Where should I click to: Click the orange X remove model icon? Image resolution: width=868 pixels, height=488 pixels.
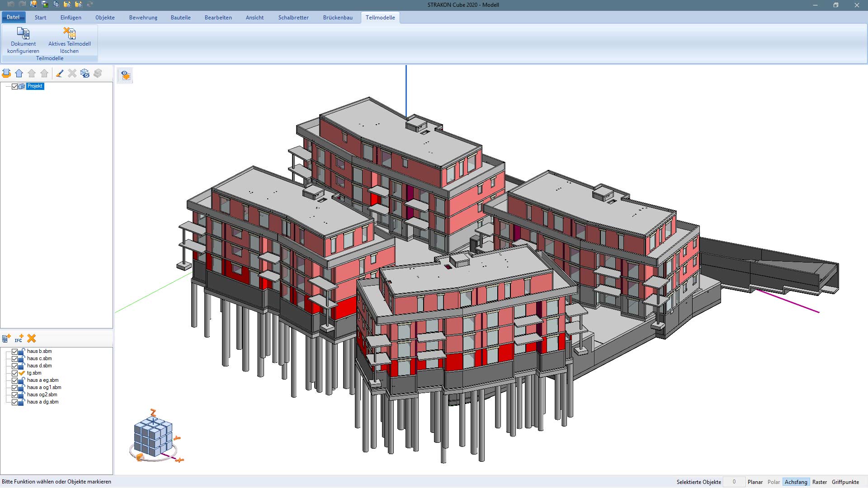(32, 338)
